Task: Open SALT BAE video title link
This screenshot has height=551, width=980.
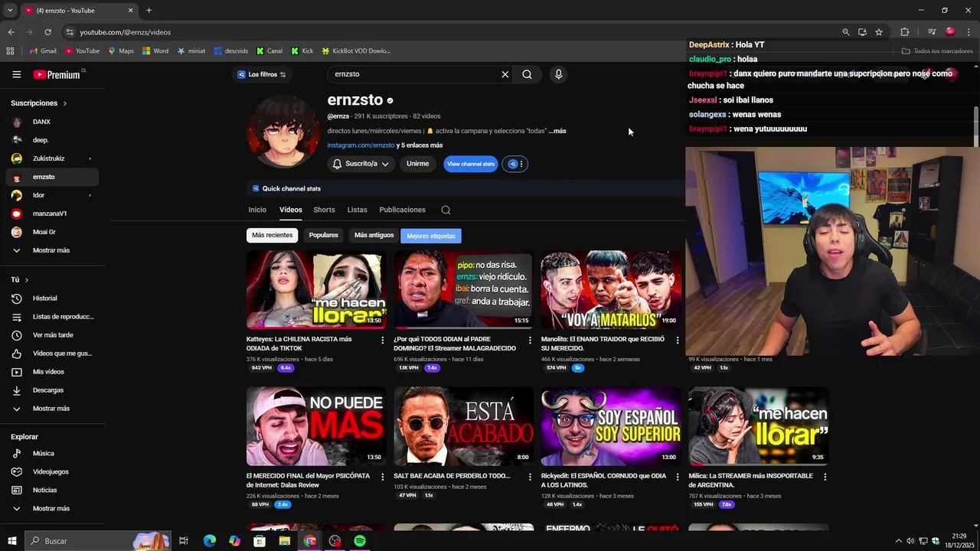Action: 452,476
